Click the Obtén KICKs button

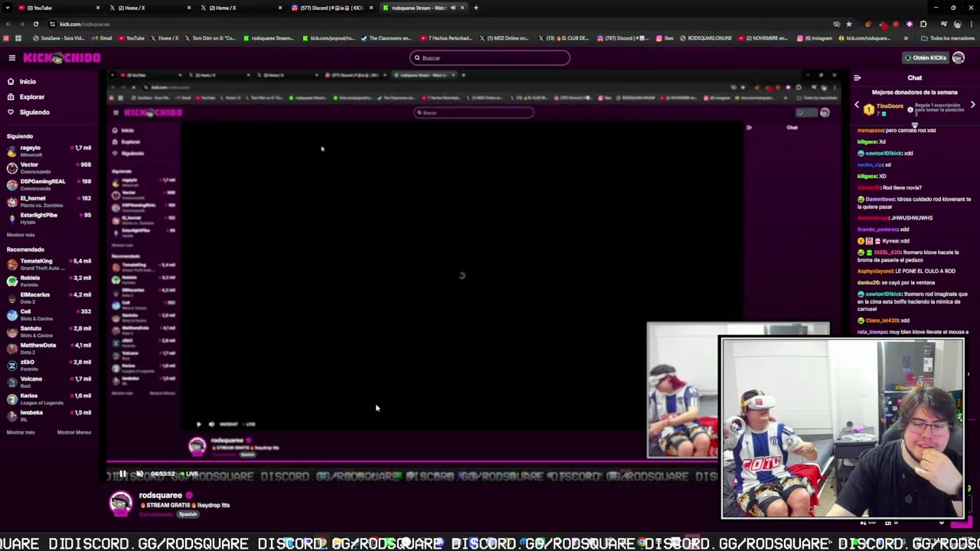[925, 58]
